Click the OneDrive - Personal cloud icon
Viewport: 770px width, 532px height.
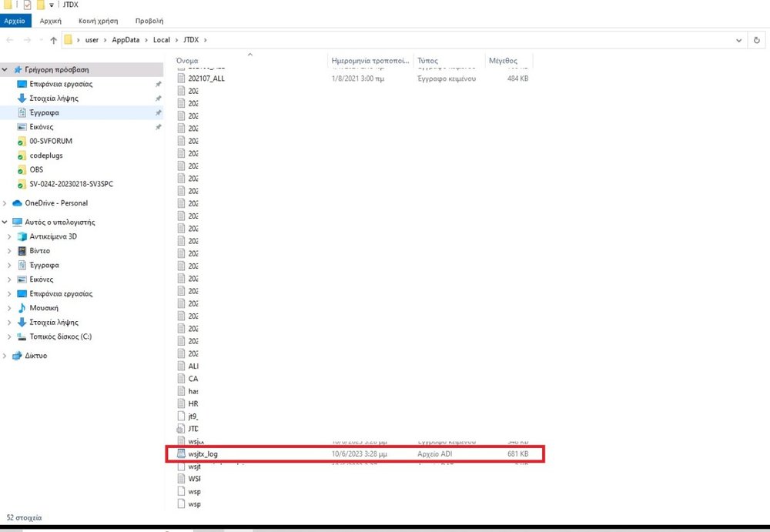point(18,203)
